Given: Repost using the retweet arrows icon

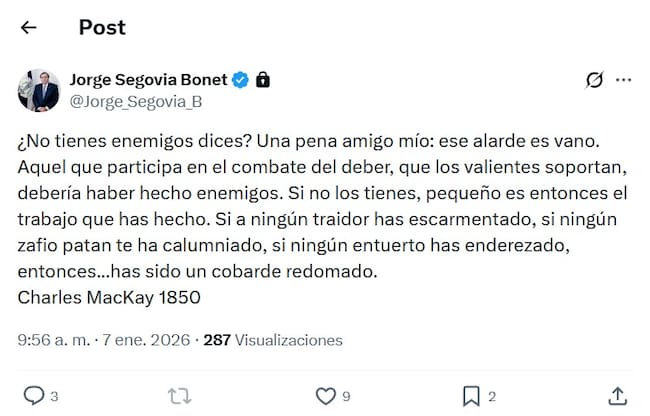Looking at the screenshot, I should (x=179, y=395).
